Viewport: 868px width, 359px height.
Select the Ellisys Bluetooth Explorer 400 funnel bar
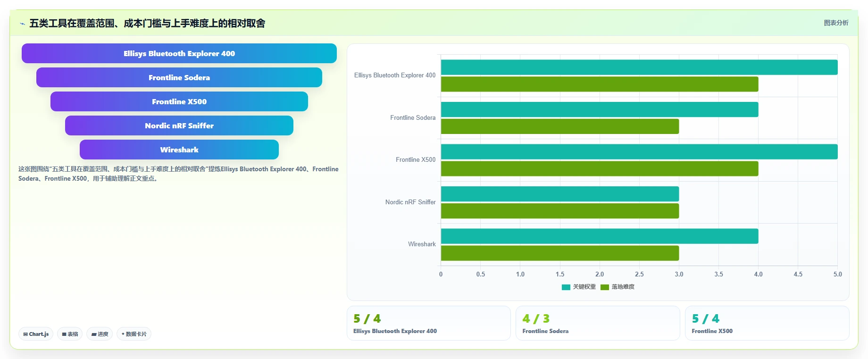179,53
